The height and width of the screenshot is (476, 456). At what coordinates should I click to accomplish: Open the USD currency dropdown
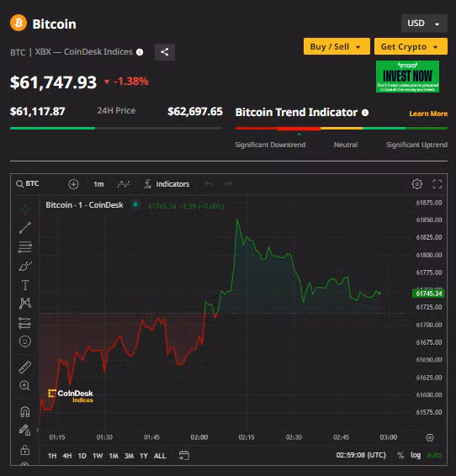[424, 24]
